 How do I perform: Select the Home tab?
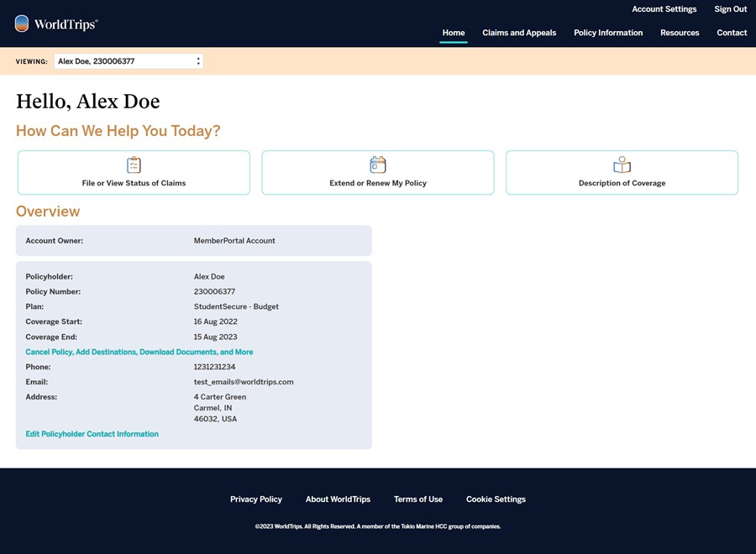454,33
